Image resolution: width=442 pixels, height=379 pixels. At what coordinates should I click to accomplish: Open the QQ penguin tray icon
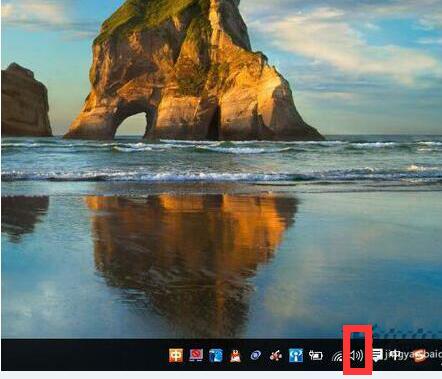coord(236,356)
